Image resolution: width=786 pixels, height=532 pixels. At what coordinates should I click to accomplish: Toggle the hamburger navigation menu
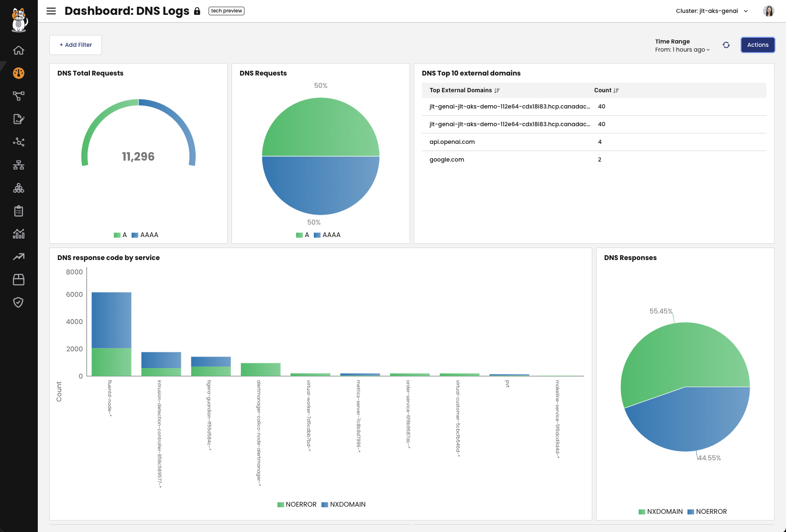(51, 11)
